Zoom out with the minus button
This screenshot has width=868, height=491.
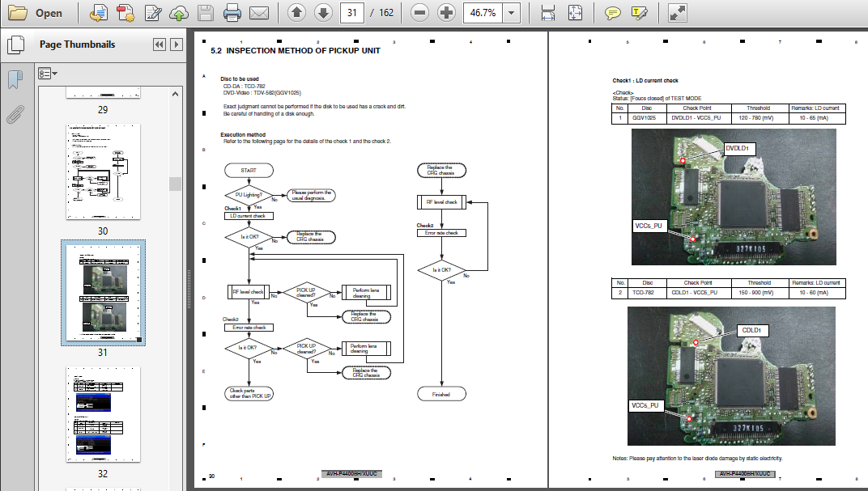[x=419, y=13]
